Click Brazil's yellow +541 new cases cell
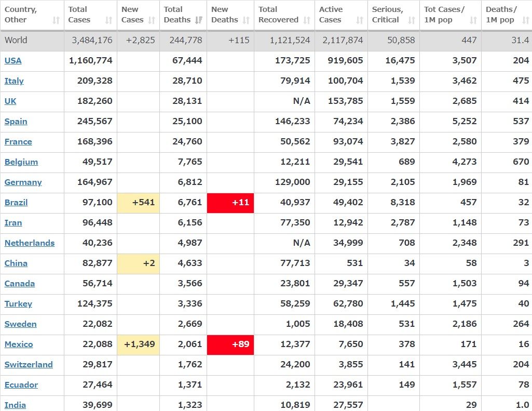Viewport: 532px width, 411px height. coord(139,202)
